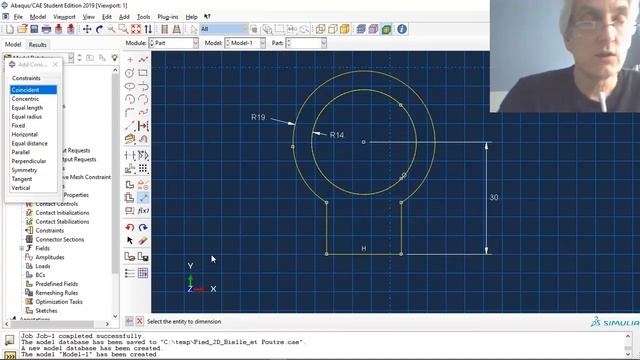Select the Linear Pattern tool
Viewport: 640px width, 360px height.
[x=143, y=169]
